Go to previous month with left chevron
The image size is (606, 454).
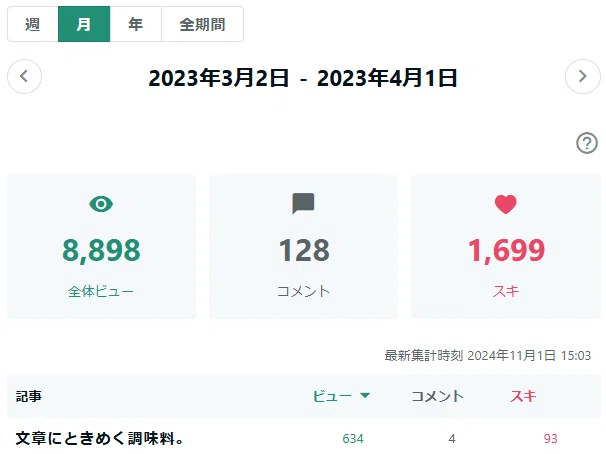pos(24,77)
